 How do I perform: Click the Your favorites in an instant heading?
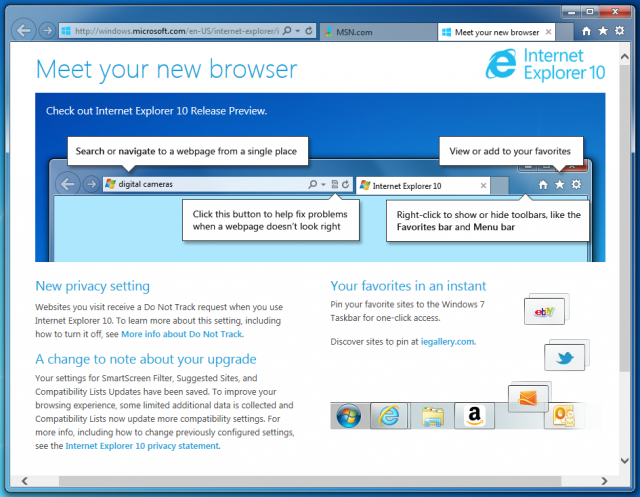[408, 286]
